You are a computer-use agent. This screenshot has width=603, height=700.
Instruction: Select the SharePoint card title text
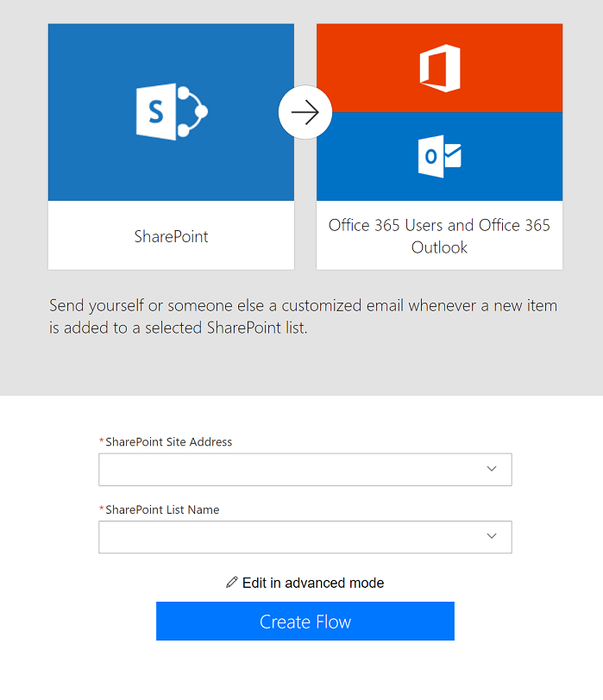[x=171, y=236]
